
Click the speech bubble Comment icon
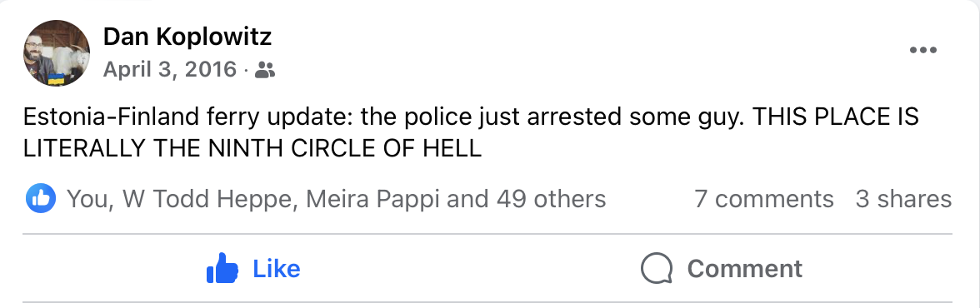pyautogui.click(x=657, y=269)
